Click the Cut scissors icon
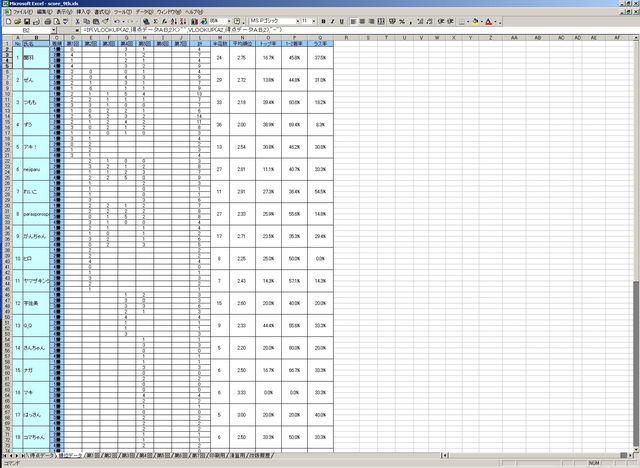This screenshot has width=640, height=468. [78, 20]
